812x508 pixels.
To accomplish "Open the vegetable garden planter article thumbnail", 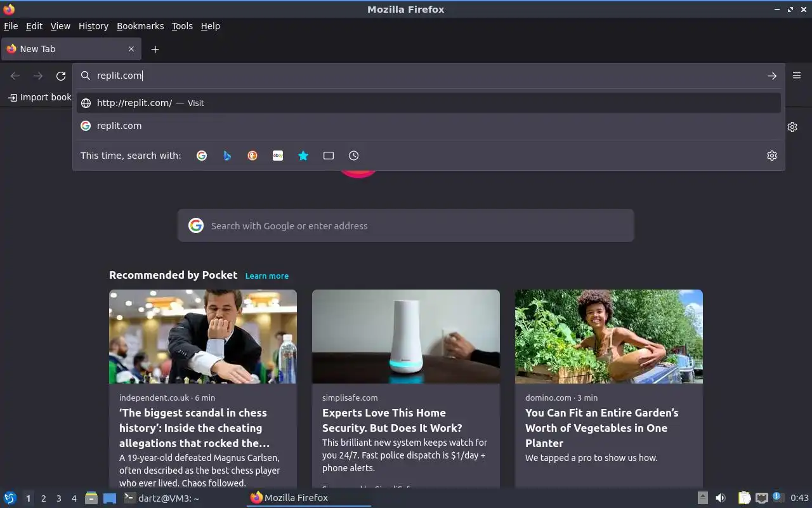I will click(x=609, y=337).
